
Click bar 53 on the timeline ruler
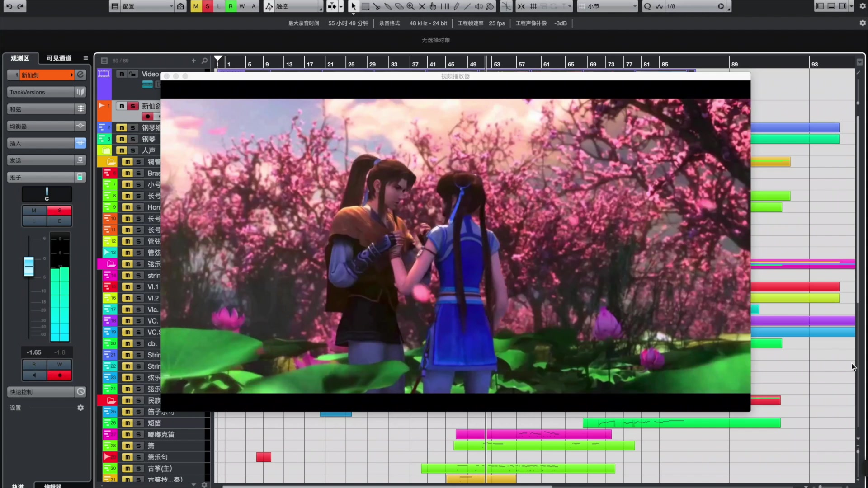coord(497,64)
